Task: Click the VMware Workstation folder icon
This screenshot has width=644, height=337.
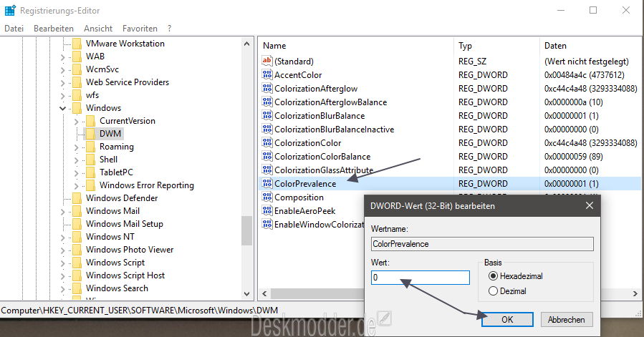Action: click(x=77, y=44)
